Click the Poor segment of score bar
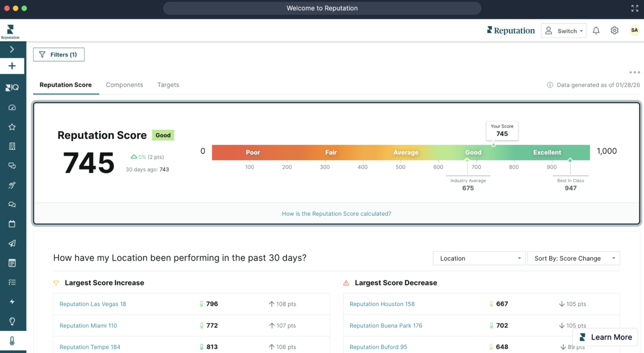This screenshot has height=353, width=644. (x=253, y=152)
